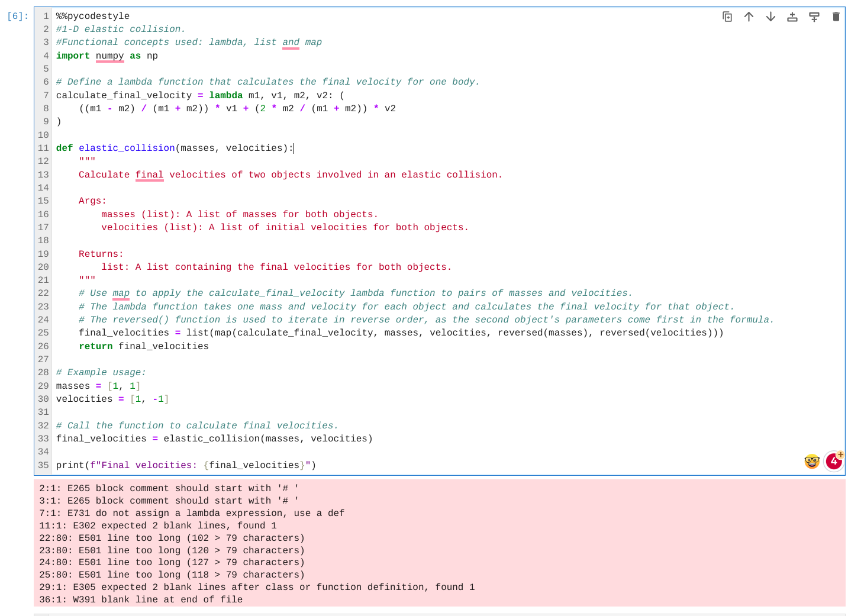The image size is (848, 616).
Task: Click line number 1 in the gutter
Action: coord(44,16)
